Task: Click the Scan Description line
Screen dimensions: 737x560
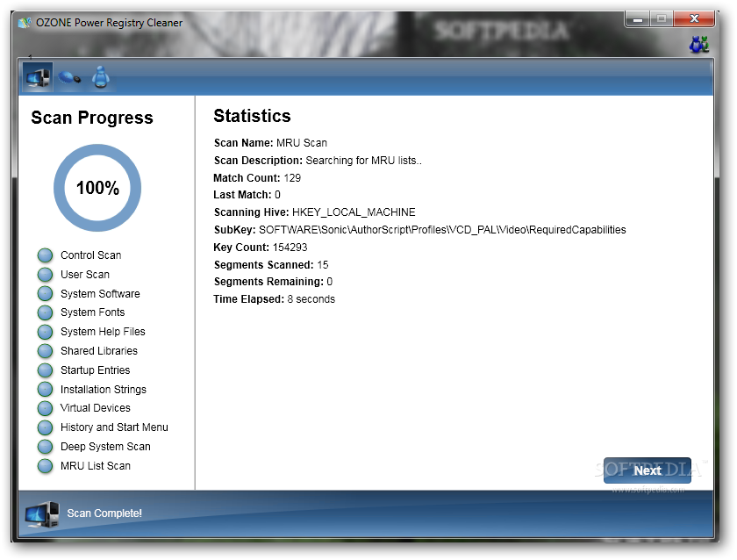Action: click(318, 161)
